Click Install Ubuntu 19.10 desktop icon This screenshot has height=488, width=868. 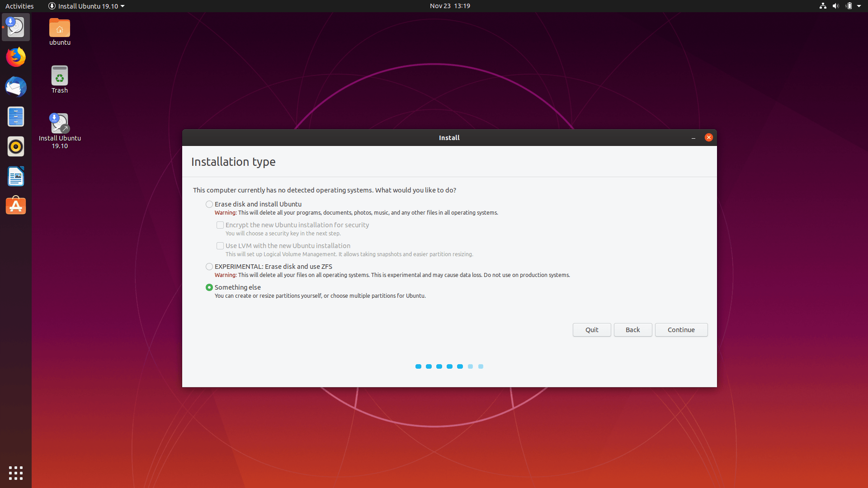[x=60, y=131]
